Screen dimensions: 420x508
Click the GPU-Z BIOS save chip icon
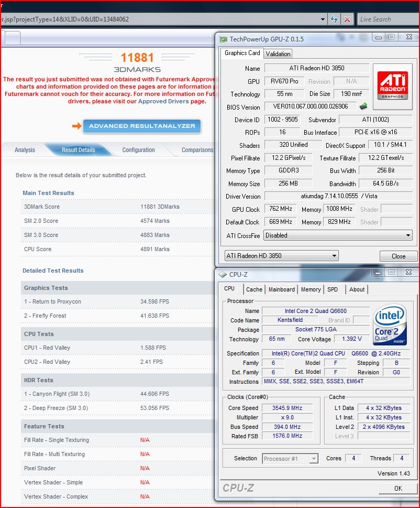coord(363,106)
